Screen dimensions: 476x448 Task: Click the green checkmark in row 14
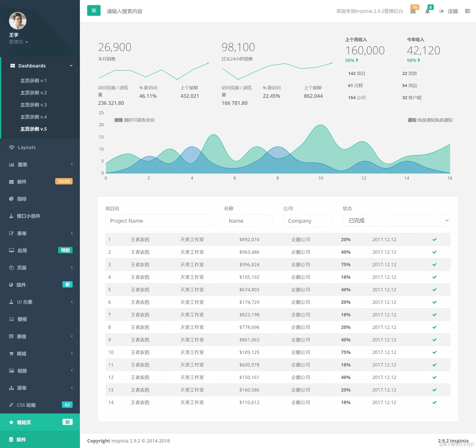pos(434,402)
